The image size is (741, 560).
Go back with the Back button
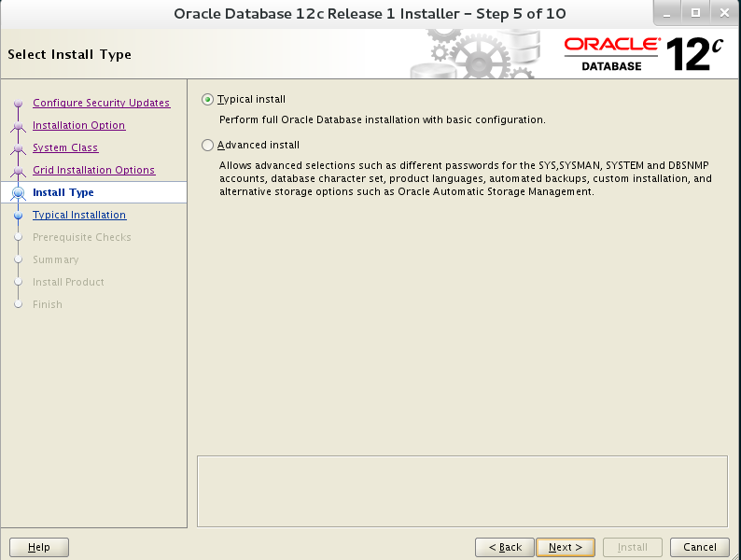[x=505, y=547]
